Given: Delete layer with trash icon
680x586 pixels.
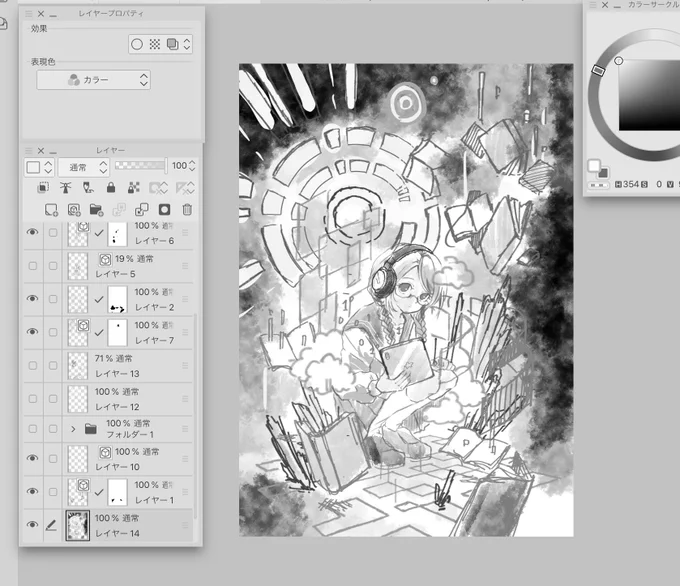Looking at the screenshot, I should pos(187,210).
